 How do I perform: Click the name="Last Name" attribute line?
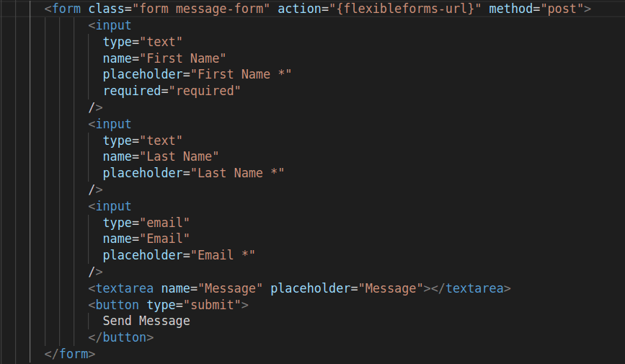[161, 156]
